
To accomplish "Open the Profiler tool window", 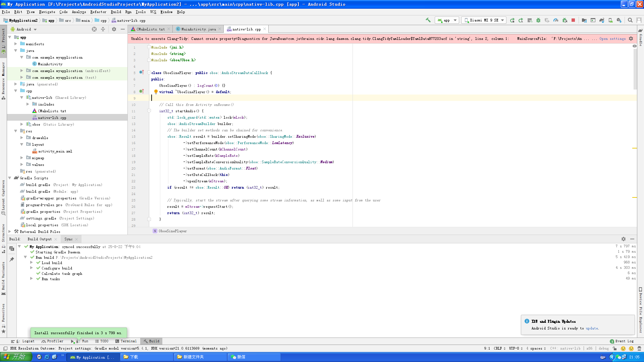I will point(53,341).
